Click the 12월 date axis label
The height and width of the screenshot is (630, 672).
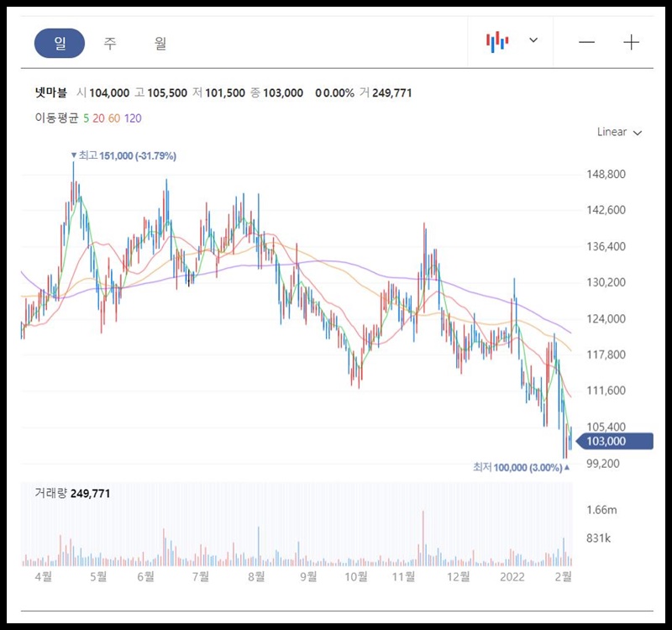pyautogui.click(x=458, y=576)
